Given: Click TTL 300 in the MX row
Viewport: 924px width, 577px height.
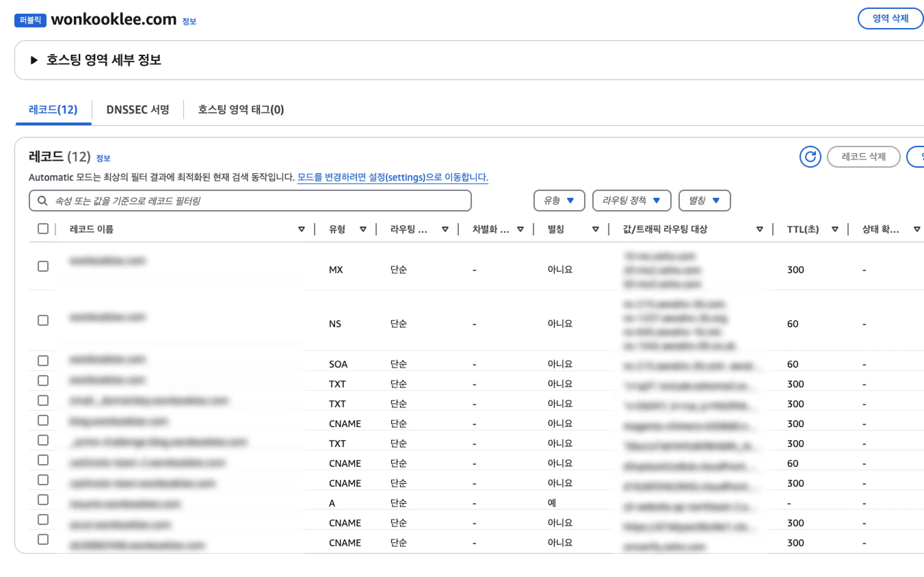Looking at the screenshot, I should (795, 270).
